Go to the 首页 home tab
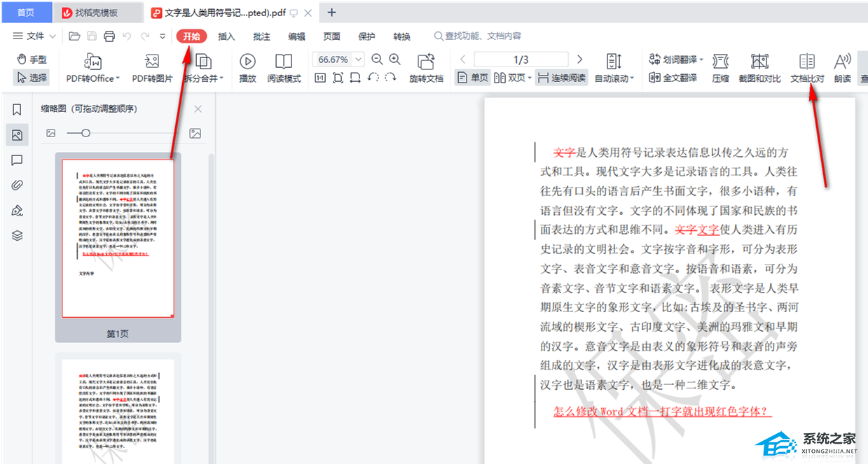 pyautogui.click(x=26, y=13)
